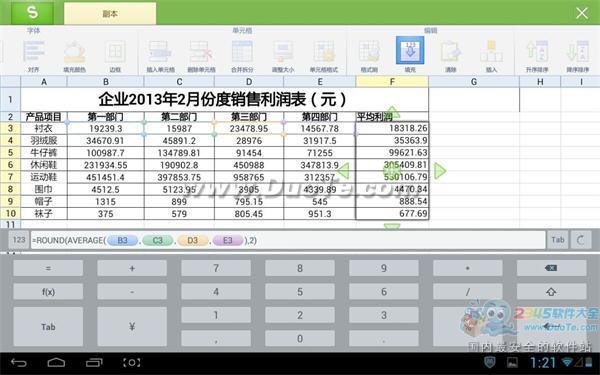The height and width of the screenshot is (375, 600).
Task: Tap the number 0 key
Action: 300,339
